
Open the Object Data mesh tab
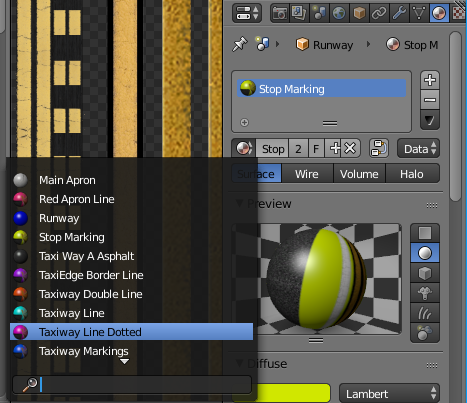click(419, 13)
